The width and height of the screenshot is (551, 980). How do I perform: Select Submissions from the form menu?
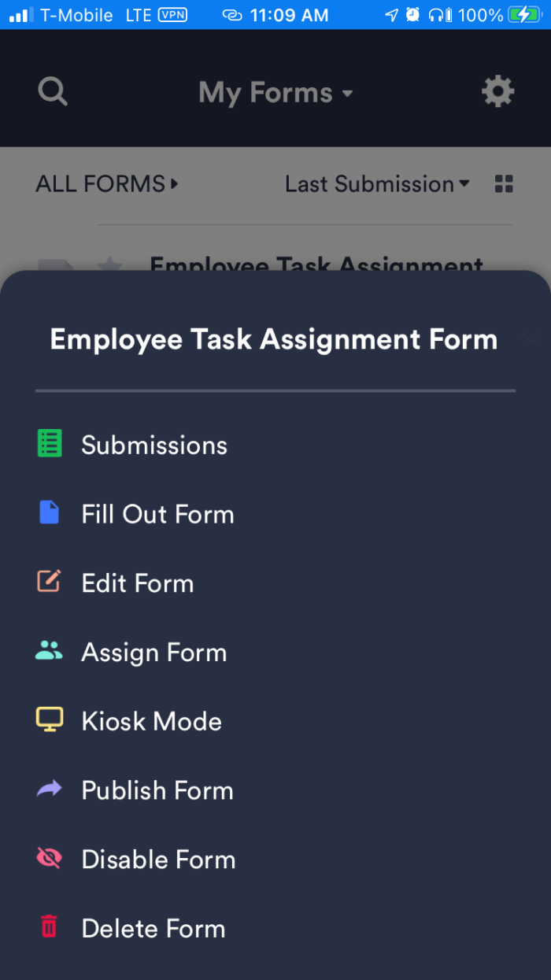point(154,445)
